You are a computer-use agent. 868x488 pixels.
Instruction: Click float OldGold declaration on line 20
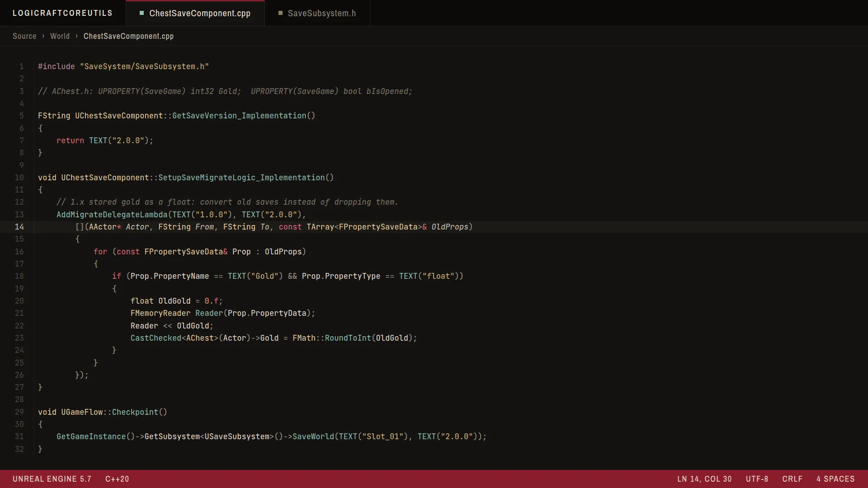click(177, 301)
